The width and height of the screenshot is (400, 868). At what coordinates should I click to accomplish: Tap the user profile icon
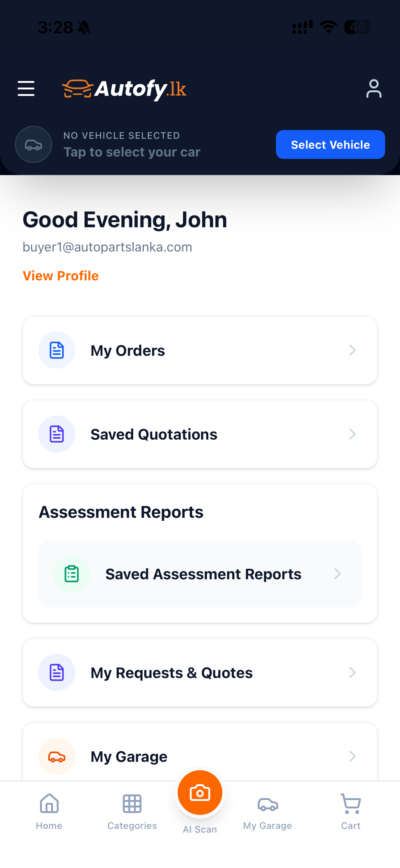pos(373,88)
